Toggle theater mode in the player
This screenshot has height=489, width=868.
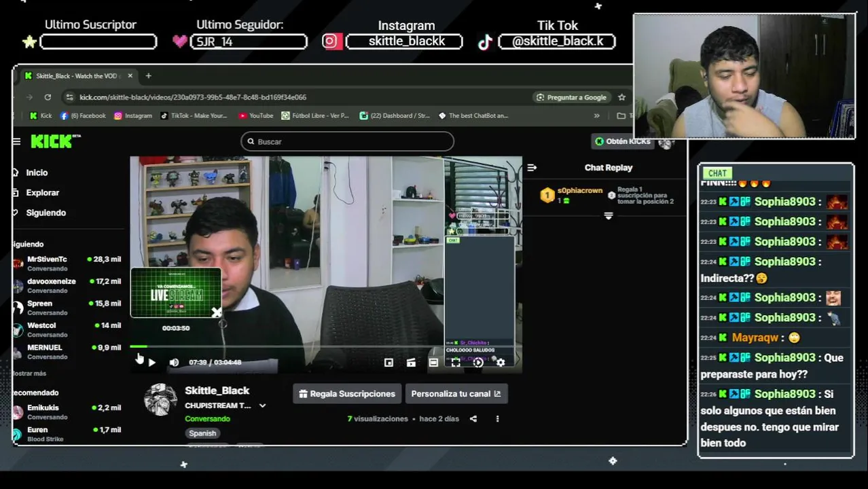click(x=433, y=363)
